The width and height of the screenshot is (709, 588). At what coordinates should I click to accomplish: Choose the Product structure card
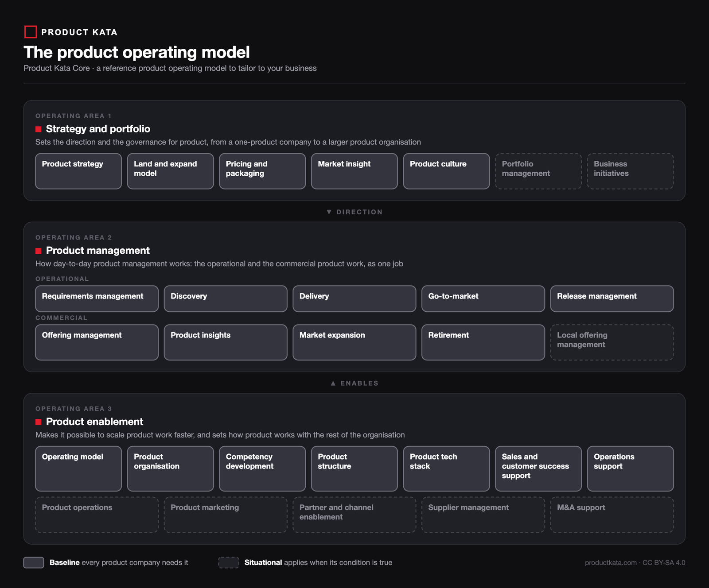pos(354,469)
